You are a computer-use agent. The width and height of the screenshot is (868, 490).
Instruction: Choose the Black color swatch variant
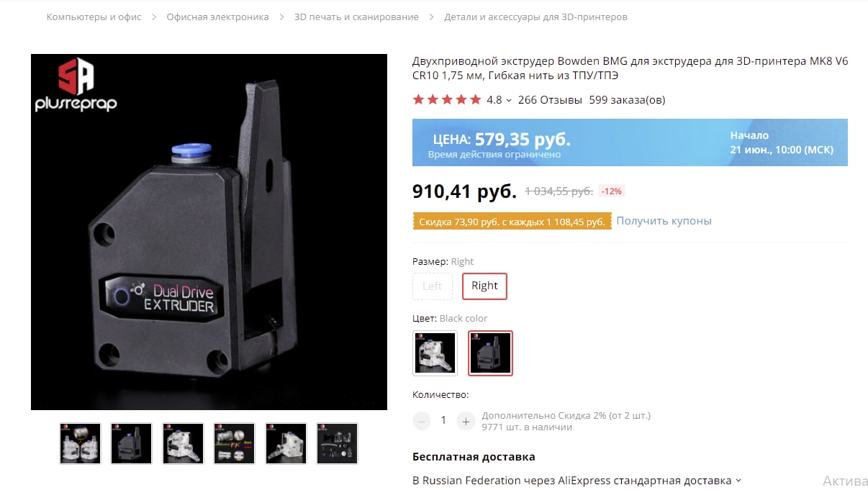point(490,353)
